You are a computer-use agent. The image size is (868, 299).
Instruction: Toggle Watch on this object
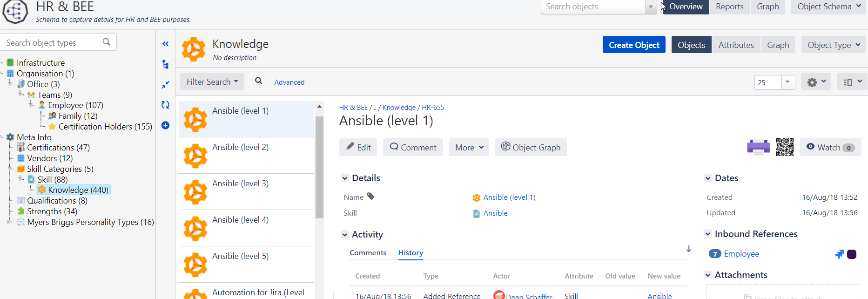coord(830,147)
